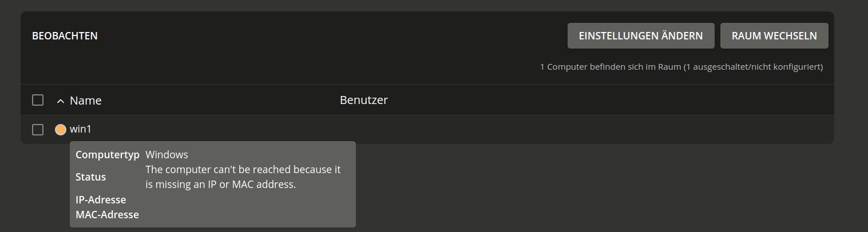Image resolution: width=868 pixels, height=232 pixels.
Task: Click the win1 computer name
Action: click(81, 129)
